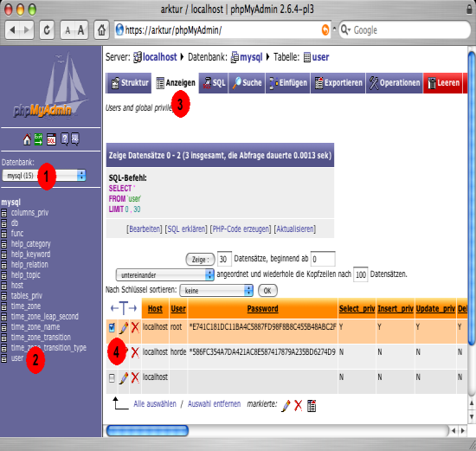
Task: Increase text size with large A button
Action: click(x=81, y=30)
